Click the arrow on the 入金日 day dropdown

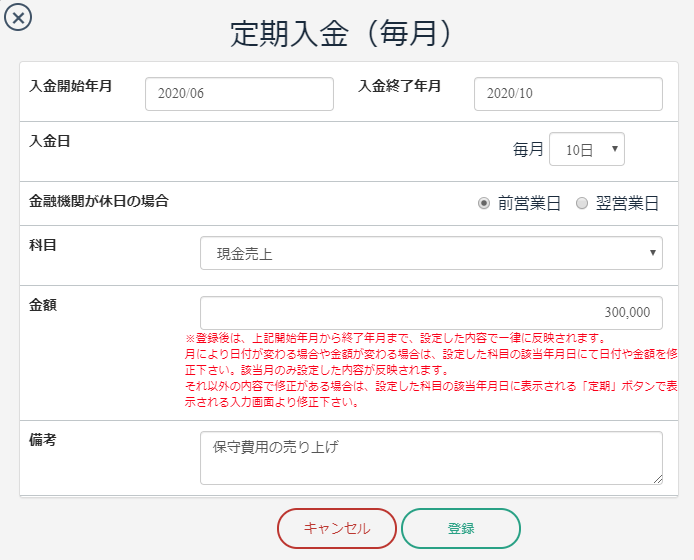(x=614, y=149)
